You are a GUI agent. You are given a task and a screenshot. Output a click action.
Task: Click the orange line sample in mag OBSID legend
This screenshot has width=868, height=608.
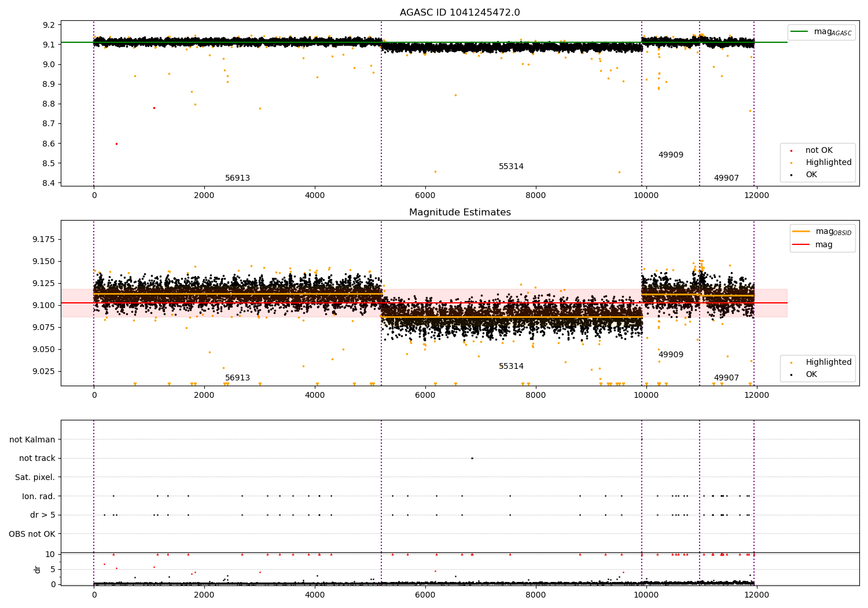[x=801, y=232]
